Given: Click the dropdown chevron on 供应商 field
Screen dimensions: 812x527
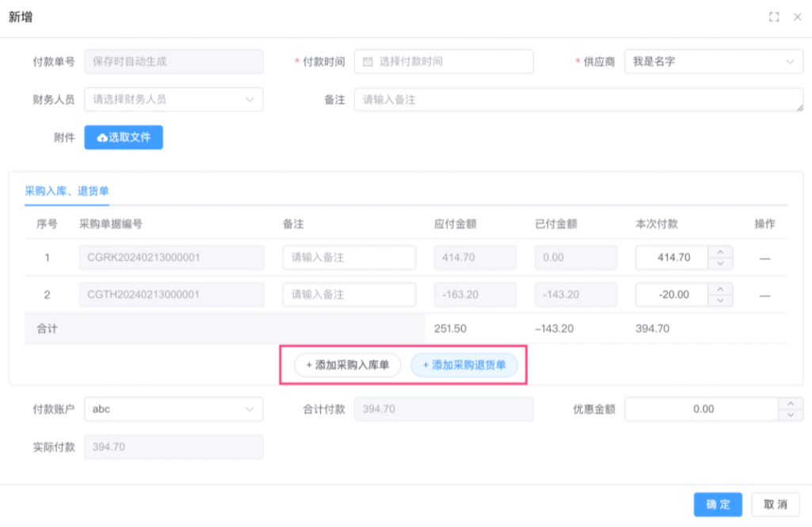Looking at the screenshot, I should click(x=789, y=61).
